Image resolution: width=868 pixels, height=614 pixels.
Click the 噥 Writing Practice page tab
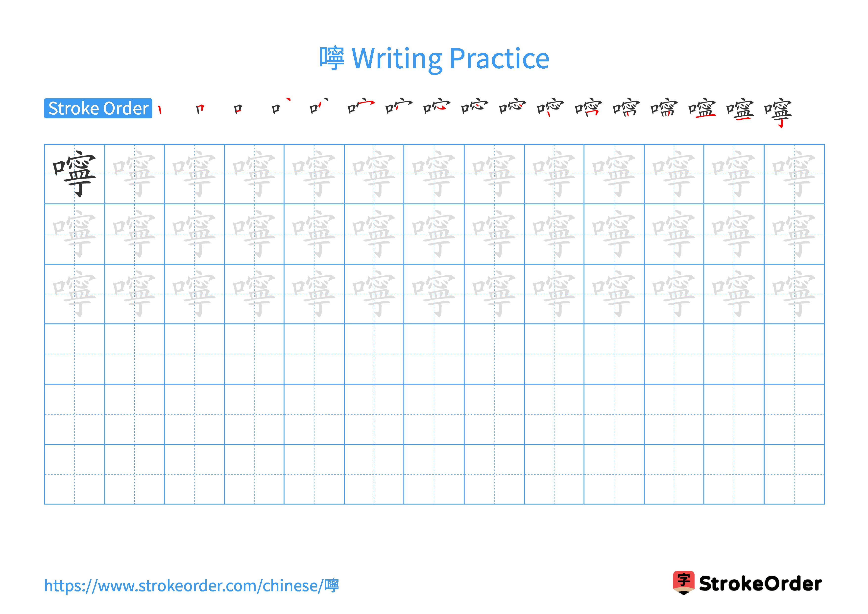(434, 49)
